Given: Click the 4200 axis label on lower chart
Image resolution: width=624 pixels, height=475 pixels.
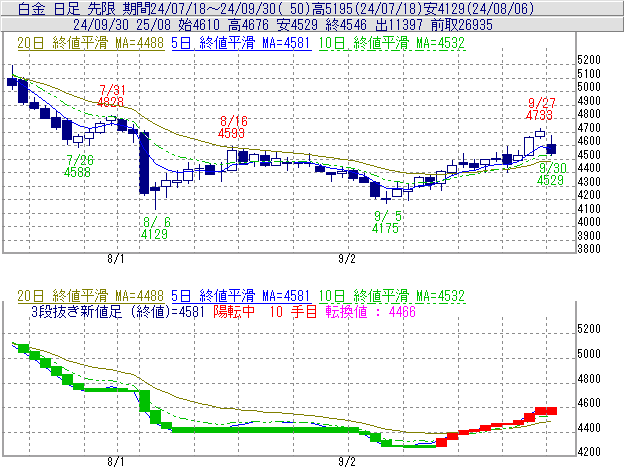Looking at the screenshot, I should click(x=589, y=452).
